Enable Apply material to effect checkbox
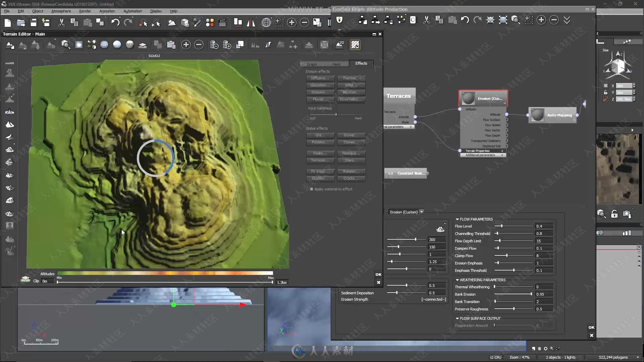644x362 pixels. coord(311,189)
